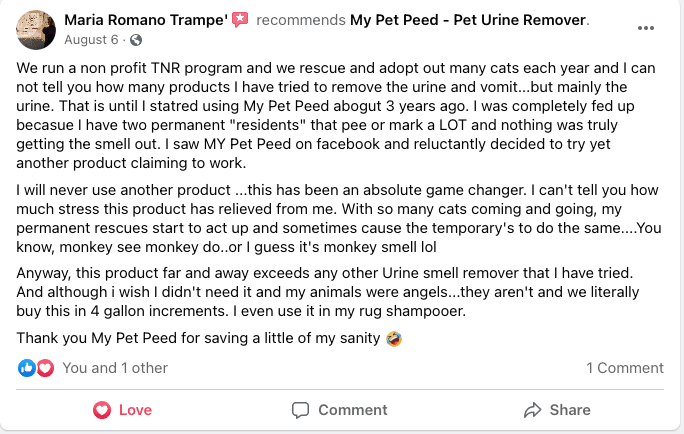Click the blue thumbs-up reaction icon
Screen dimensions: 684x434
(x=27, y=368)
